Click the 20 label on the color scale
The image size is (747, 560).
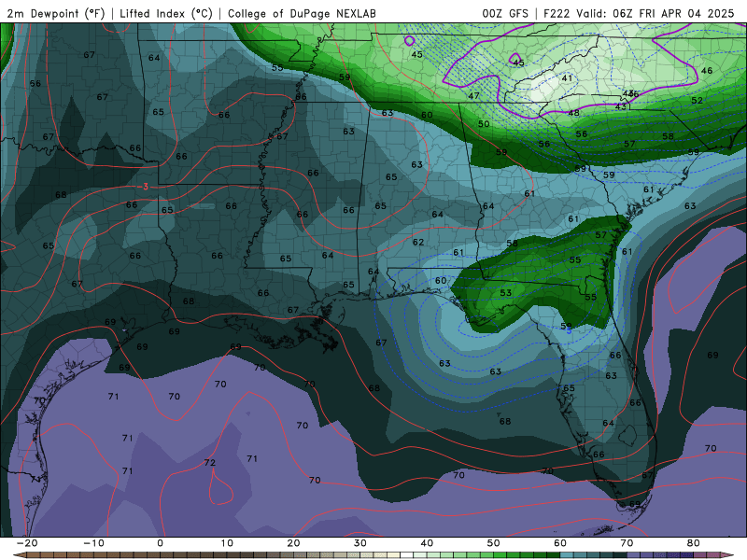tap(293, 543)
